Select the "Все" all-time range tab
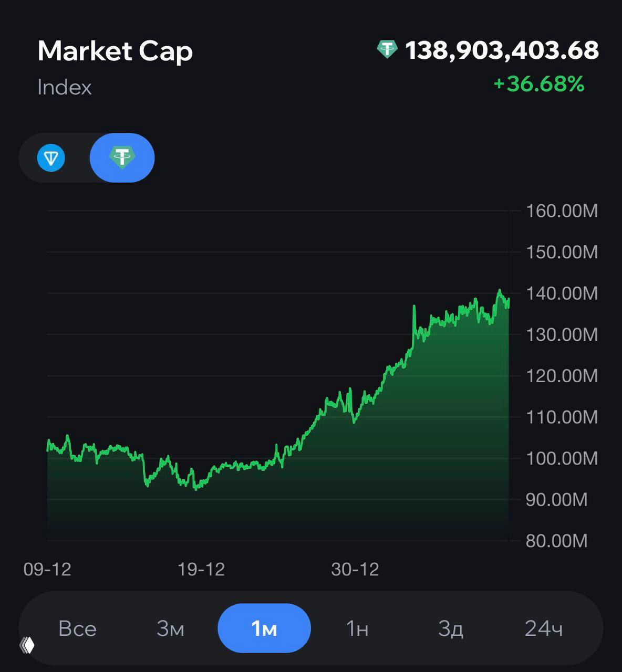The height and width of the screenshot is (672, 622). pyautogui.click(x=77, y=628)
